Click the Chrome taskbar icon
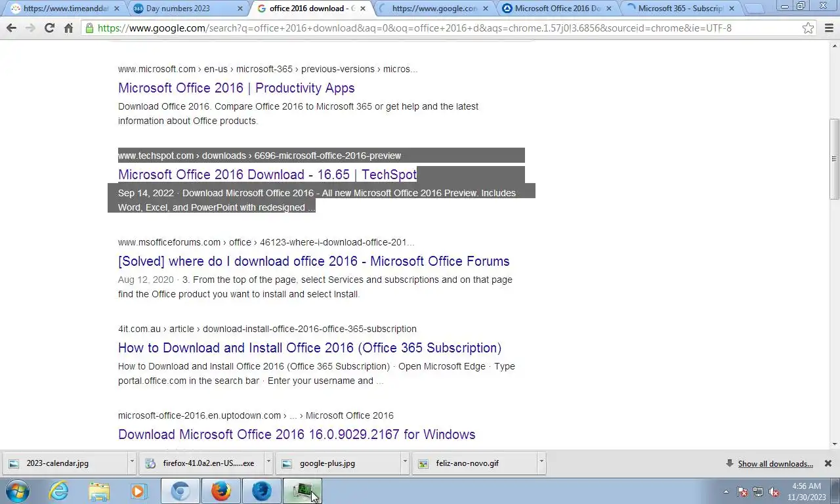Image resolution: width=840 pixels, height=504 pixels. 180,491
